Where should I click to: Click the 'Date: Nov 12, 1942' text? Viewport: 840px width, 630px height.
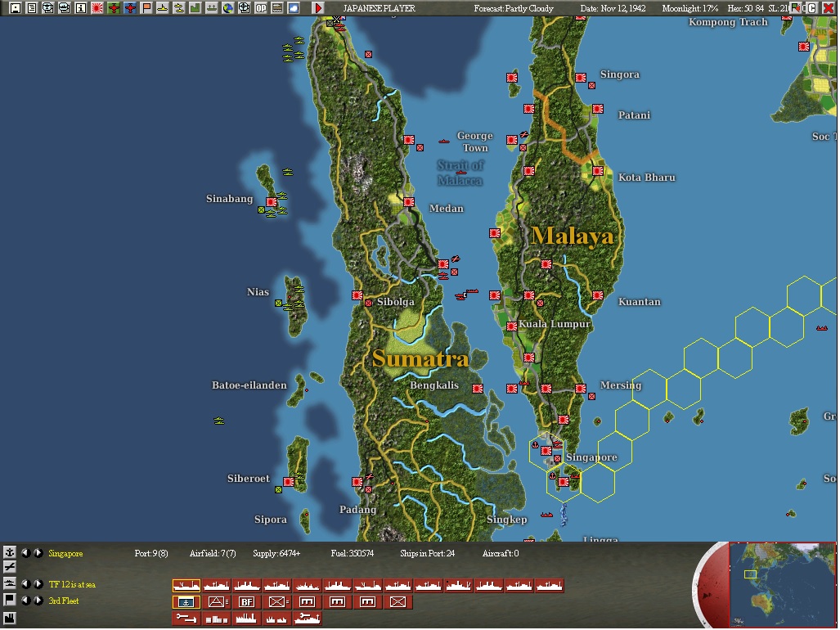[x=613, y=8]
